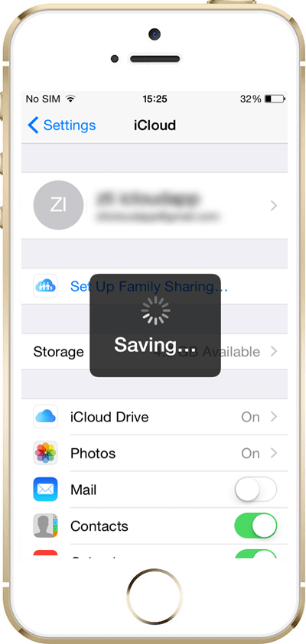The height and width of the screenshot is (644, 306).
Task: Tap the Contacts silhouette icon
Action: [x=45, y=525]
